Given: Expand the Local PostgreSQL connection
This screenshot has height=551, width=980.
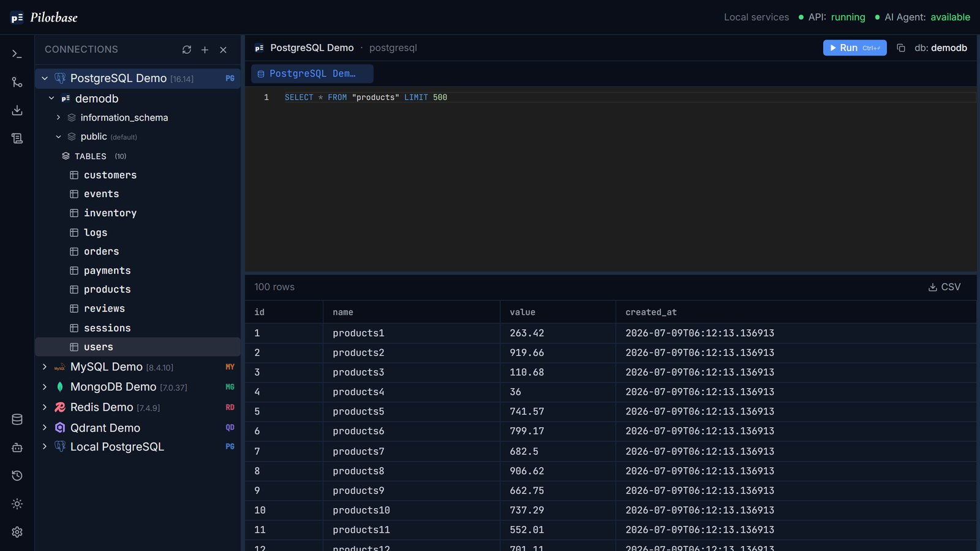Looking at the screenshot, I should [x=45, y=447].
